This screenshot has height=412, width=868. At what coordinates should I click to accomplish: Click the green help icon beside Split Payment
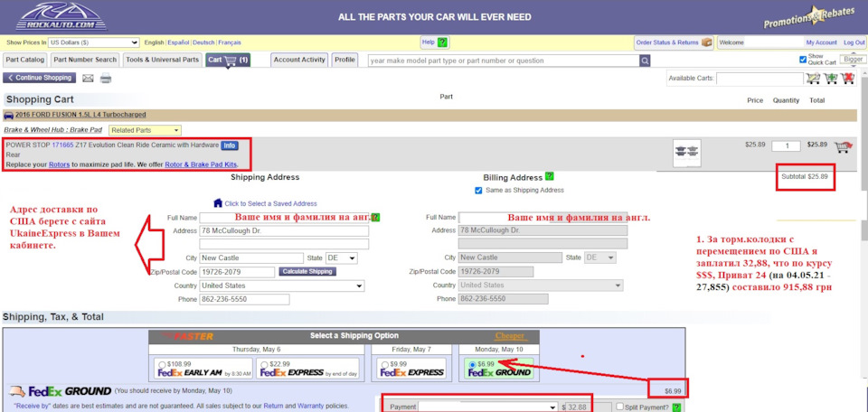pyautogui.click(x=676, y=407)
